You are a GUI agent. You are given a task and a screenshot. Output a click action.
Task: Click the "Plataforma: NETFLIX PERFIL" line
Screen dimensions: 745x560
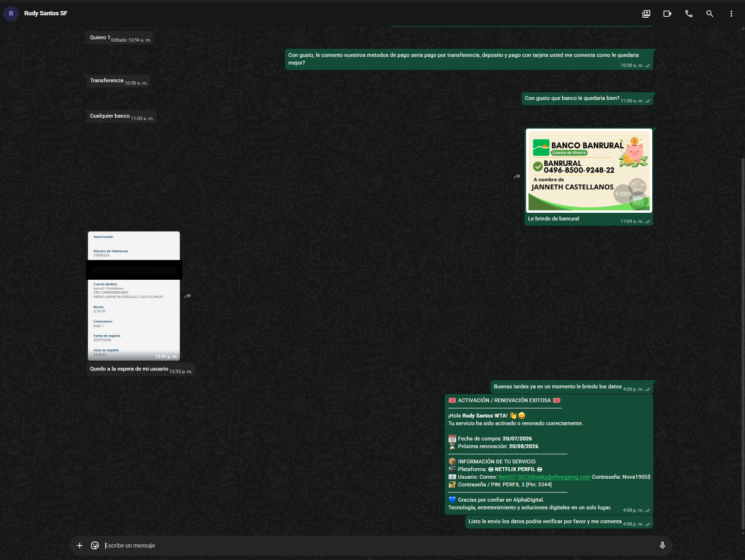coord(495,469)
